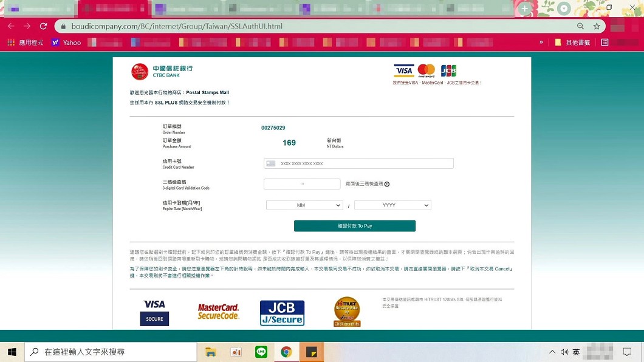This screenshot has height=362, width=644.
Task: Click the credit card number field
Action: coord(358,163)
